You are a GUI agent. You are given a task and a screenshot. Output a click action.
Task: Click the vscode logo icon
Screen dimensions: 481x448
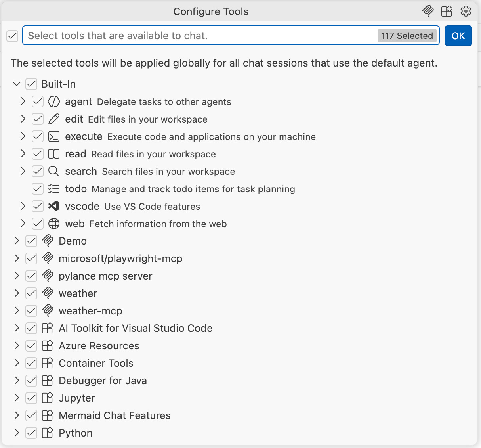[x=54, y=206]
